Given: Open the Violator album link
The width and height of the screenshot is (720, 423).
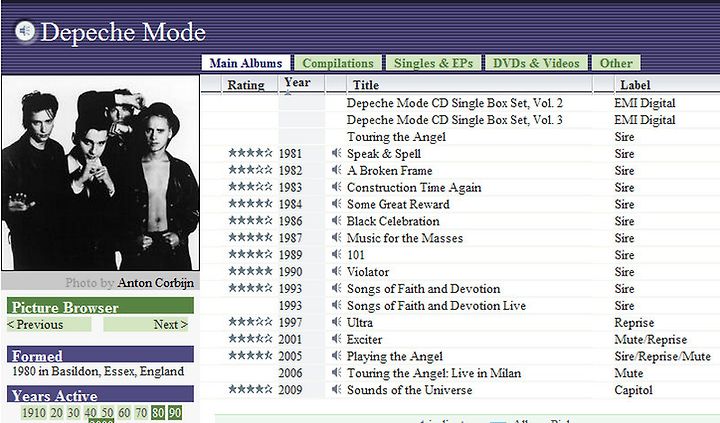Looking at the screenshot, I should coord(368,272).
